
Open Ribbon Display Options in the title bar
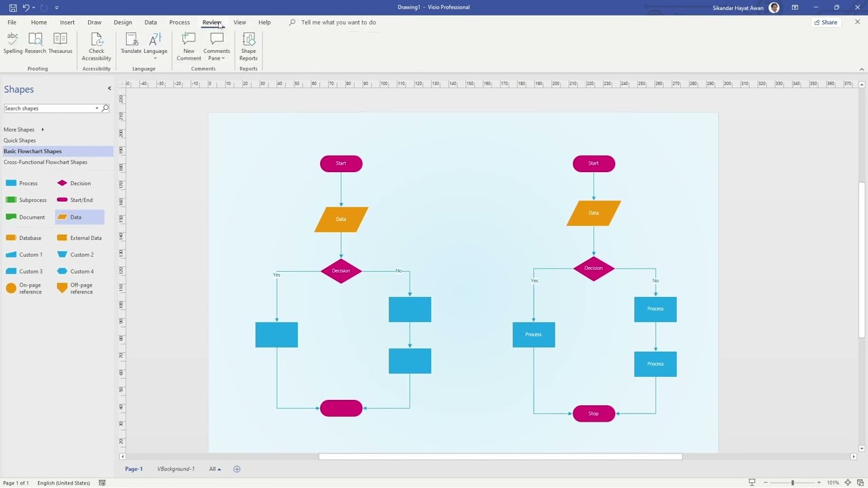coord(795,7)
